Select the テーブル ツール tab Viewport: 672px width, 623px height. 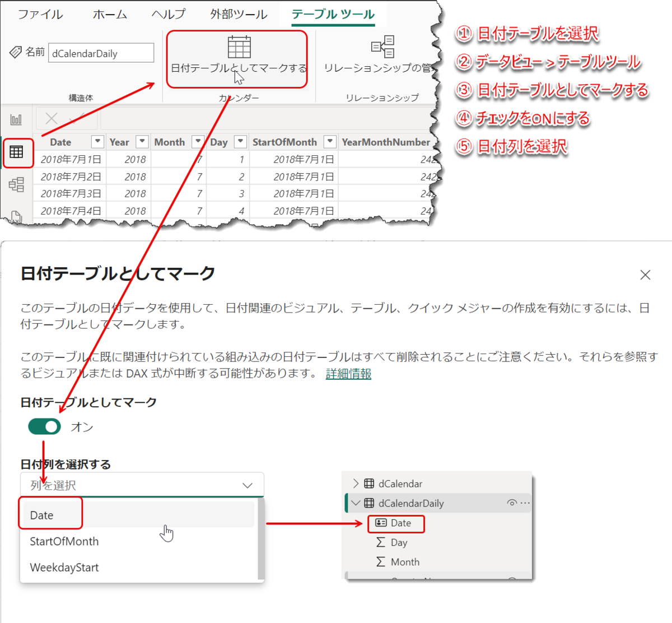333,14
